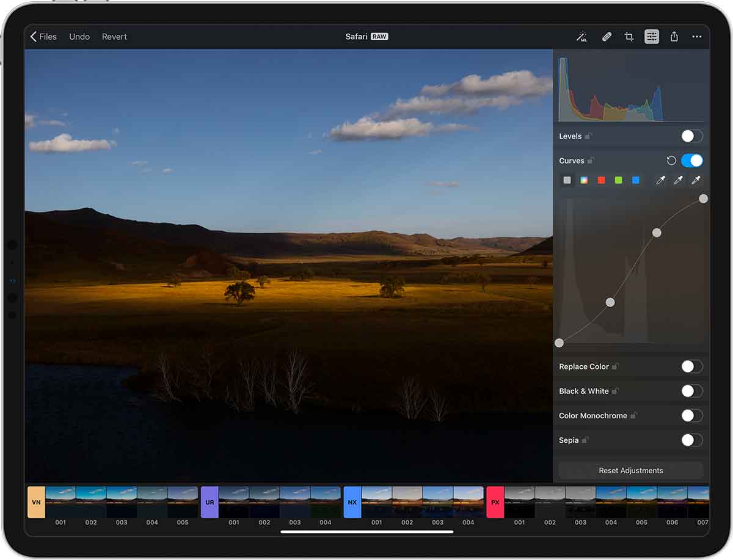This screenshot has width=733, height=560.
Task: Reset the Curves adjustment with the circular arrow
Action: pos(671,161)
